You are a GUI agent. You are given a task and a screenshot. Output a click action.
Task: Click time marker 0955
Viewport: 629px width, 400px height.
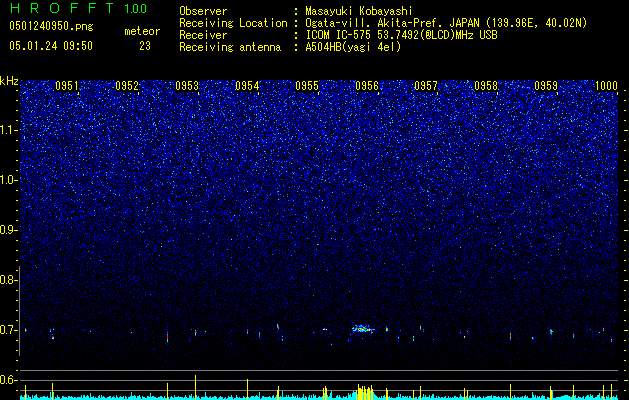coord(307,86)
